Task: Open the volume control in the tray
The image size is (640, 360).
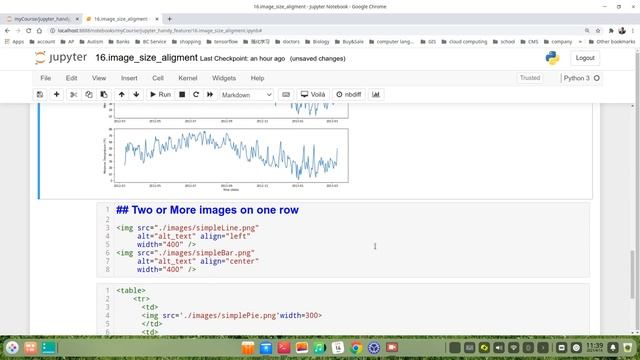Action: point(499,348)
